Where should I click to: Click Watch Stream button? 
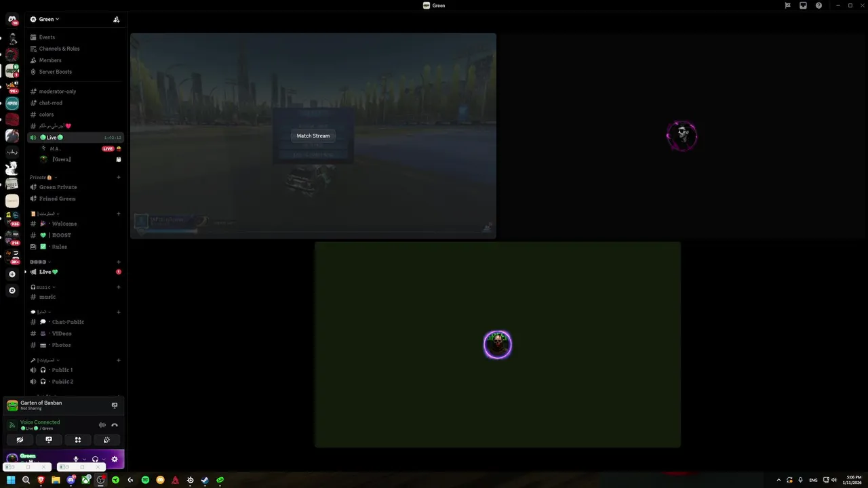(x=313, y=136)
